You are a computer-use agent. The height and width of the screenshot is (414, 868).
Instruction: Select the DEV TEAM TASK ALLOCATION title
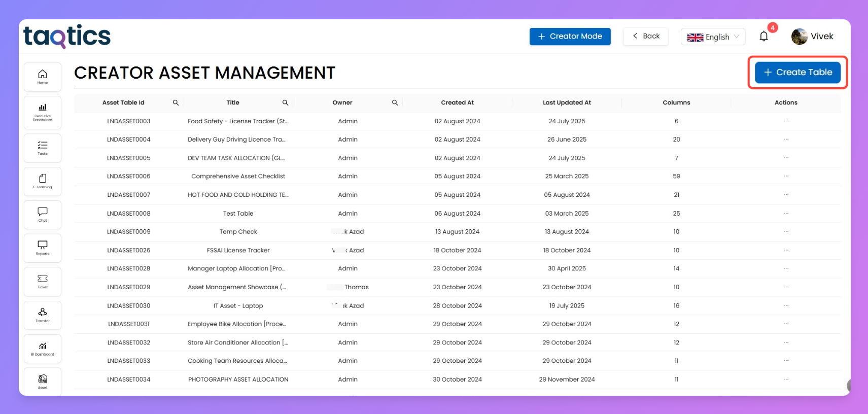click(236, 158)
